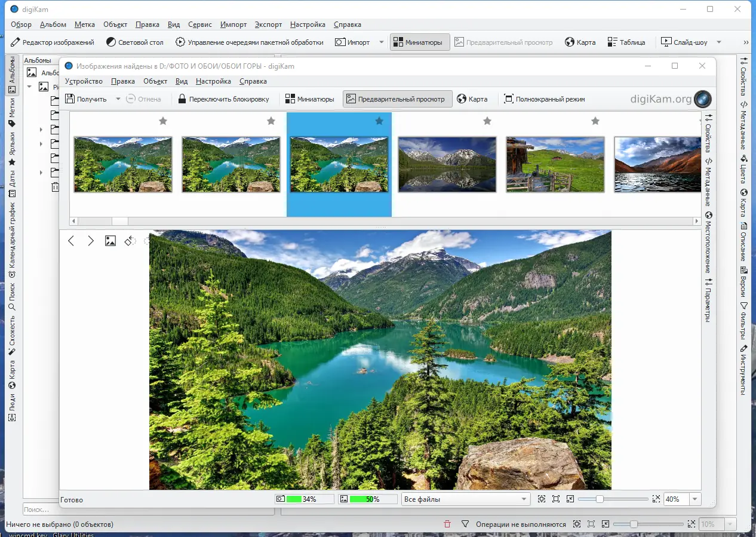The image size is (756, 537).
Task: Open Обзор menu in main window
Action: [21, 24]
